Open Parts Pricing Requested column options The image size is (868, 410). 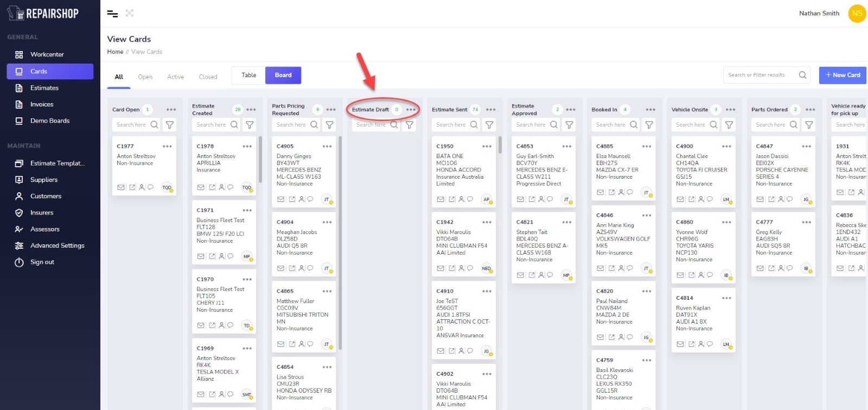click(331, 110)
